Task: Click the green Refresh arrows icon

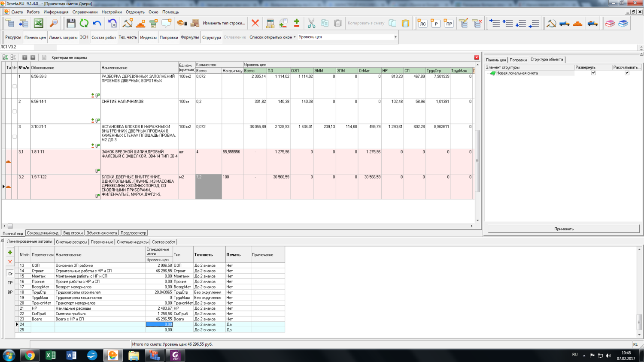Action: click(84, 23)
